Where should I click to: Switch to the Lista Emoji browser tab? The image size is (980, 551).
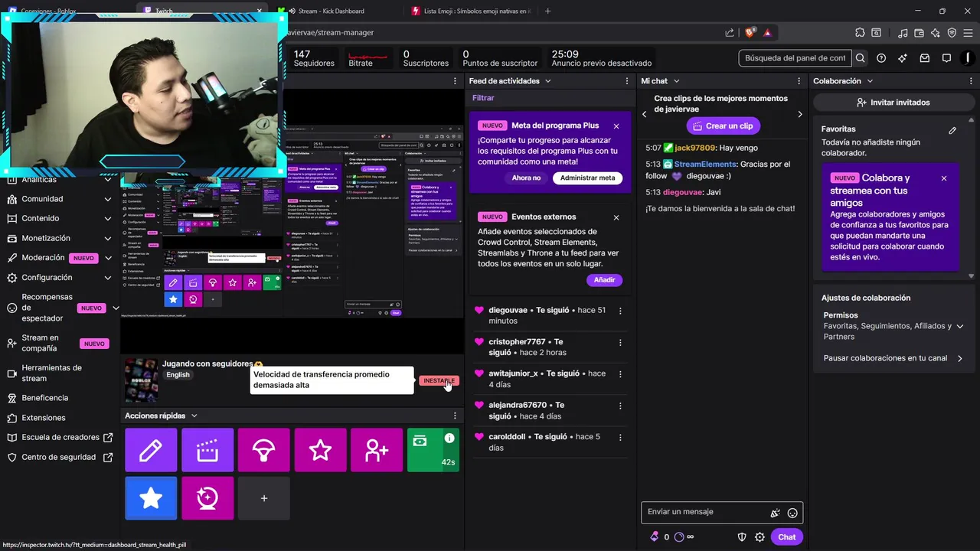coord(472,11)
